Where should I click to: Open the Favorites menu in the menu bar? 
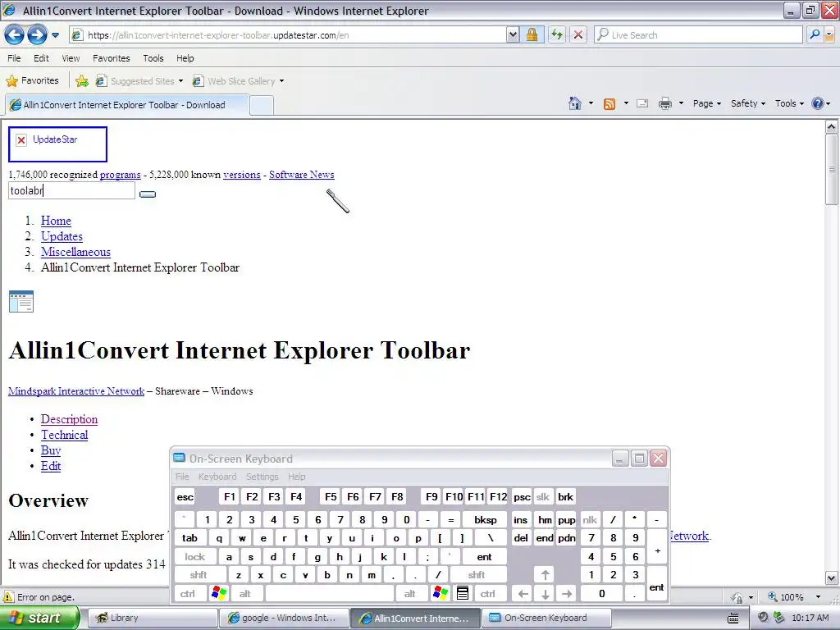tap(111, 58)
